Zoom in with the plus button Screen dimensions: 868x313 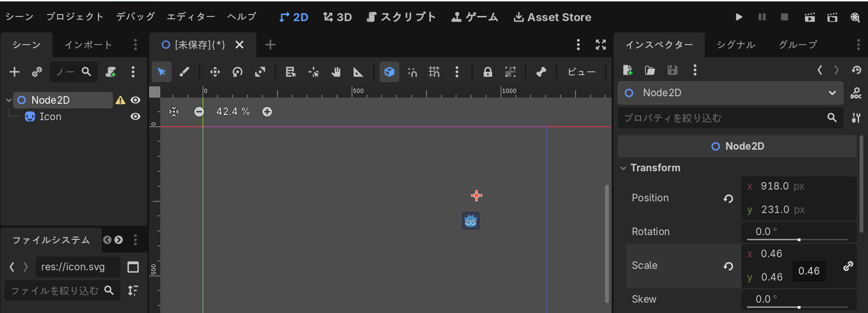[267, 112]
